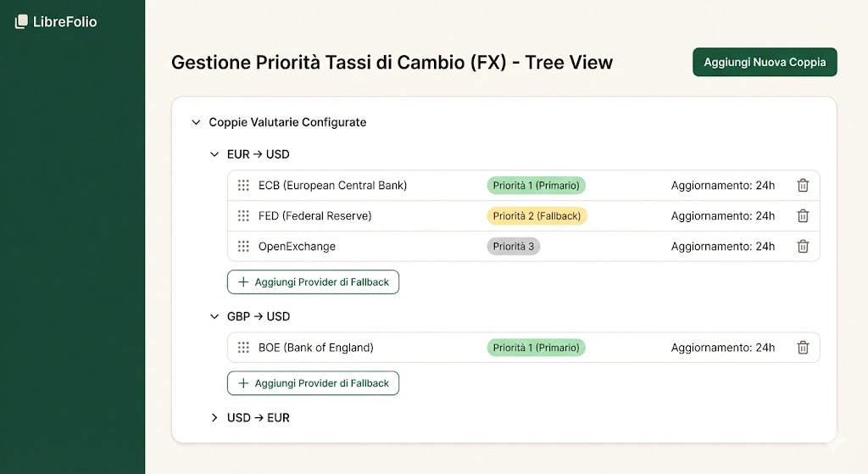The height and width of the screenshot is (474, 868).
Task: Click the drag handle beside FED row
Action: pyautogui.click(x=243, y=216)
